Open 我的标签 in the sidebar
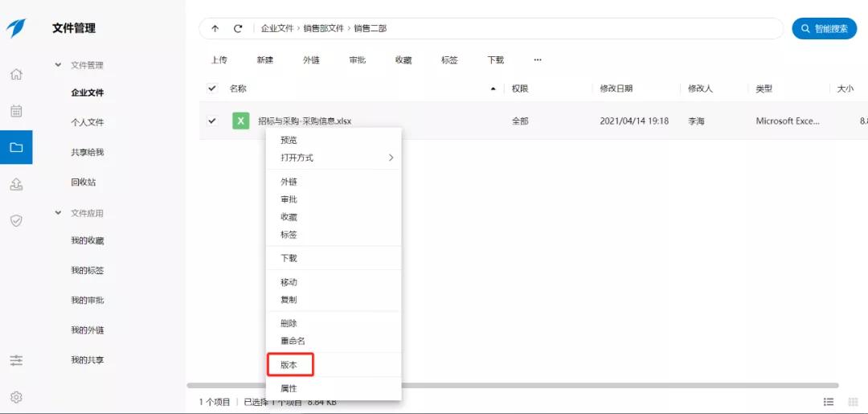Screen dimensions: 868x414 (x=88, y=271)
